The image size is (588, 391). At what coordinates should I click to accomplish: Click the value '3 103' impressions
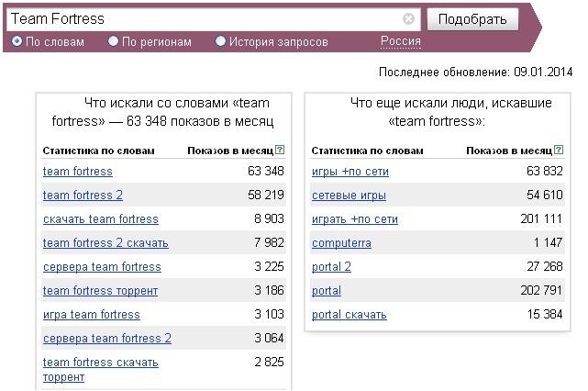[x=269, y=314]
